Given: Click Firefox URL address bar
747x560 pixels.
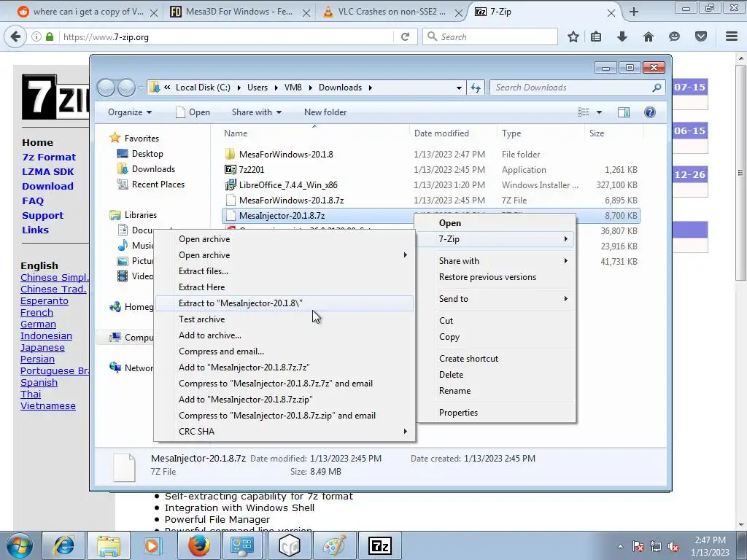Looking at the screenshot, I should point(228,36).
